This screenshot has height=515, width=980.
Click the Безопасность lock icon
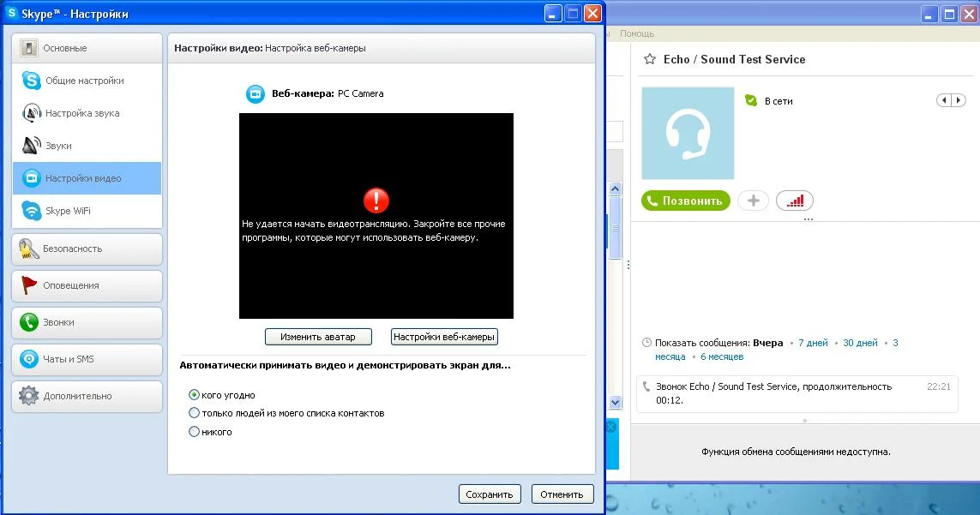28,249
